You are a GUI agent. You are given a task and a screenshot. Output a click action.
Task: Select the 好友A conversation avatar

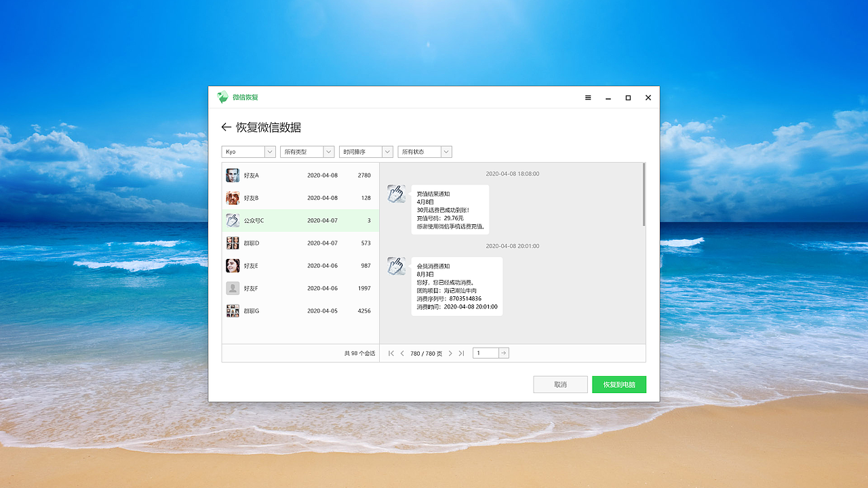[233, 176]
